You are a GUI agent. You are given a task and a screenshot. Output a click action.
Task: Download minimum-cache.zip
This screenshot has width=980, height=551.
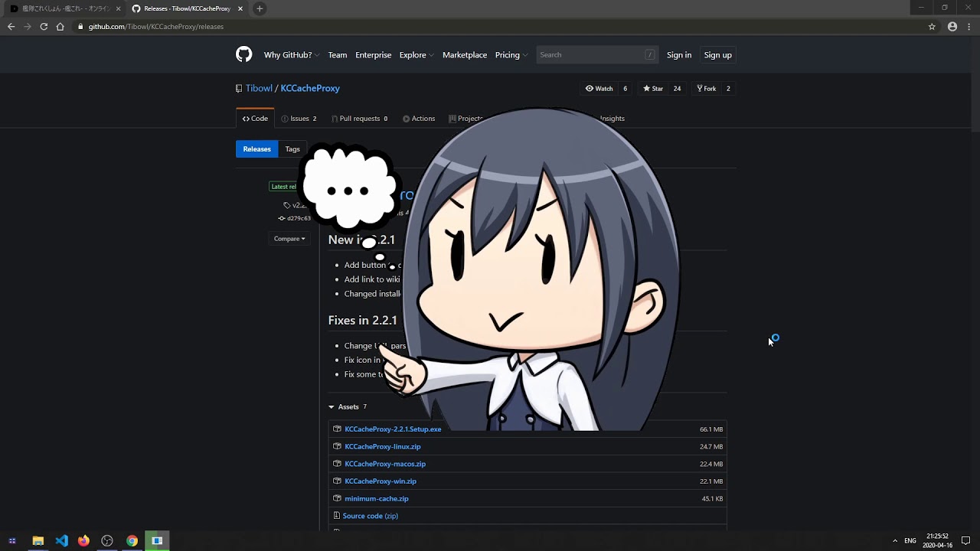click(377, 498)
